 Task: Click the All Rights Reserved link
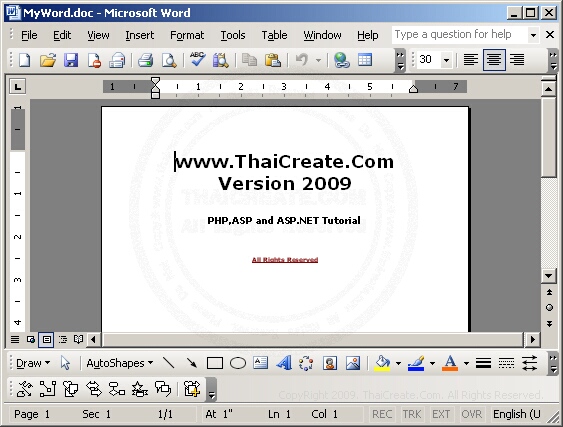(285, 260)
